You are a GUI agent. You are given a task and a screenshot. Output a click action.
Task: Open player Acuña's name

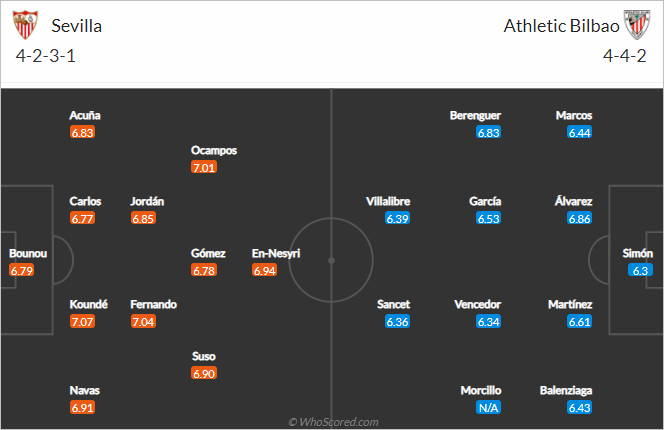(x=85, y=115)
